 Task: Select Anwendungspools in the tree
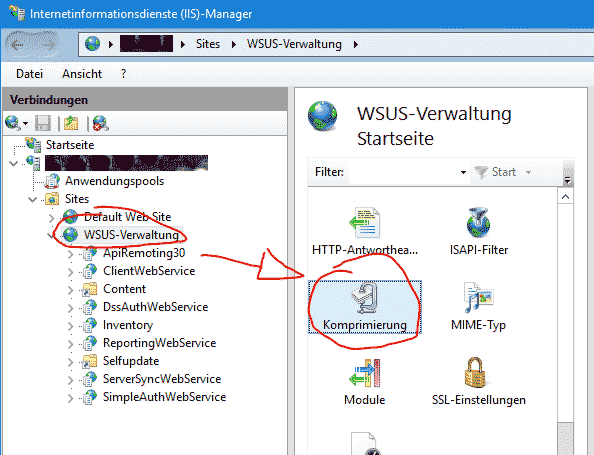pyautogui.click(x=114, y=181)
